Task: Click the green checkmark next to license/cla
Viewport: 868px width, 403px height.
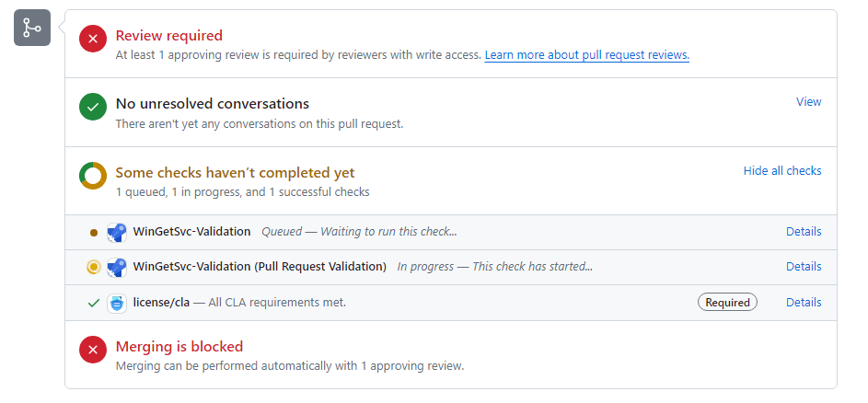Action: tap(93, 303)
